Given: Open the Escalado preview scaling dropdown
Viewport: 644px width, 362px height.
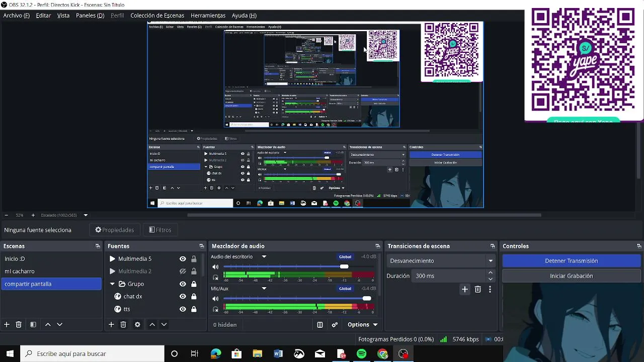Looking at the screenshot, I should point(86,215).
